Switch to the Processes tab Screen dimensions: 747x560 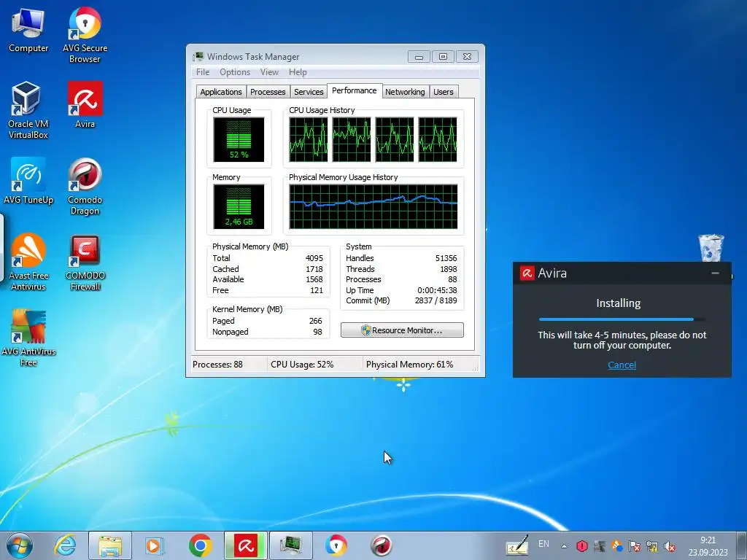268,92
